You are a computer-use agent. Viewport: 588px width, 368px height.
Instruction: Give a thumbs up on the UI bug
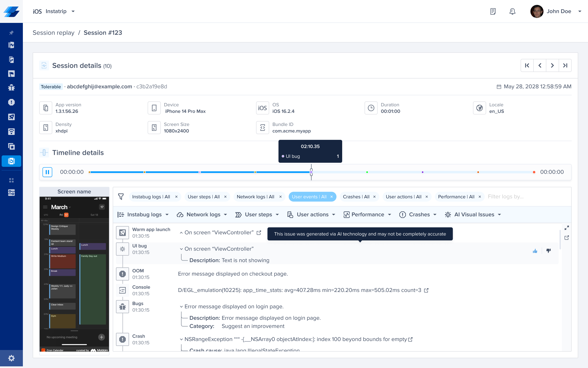535,251
